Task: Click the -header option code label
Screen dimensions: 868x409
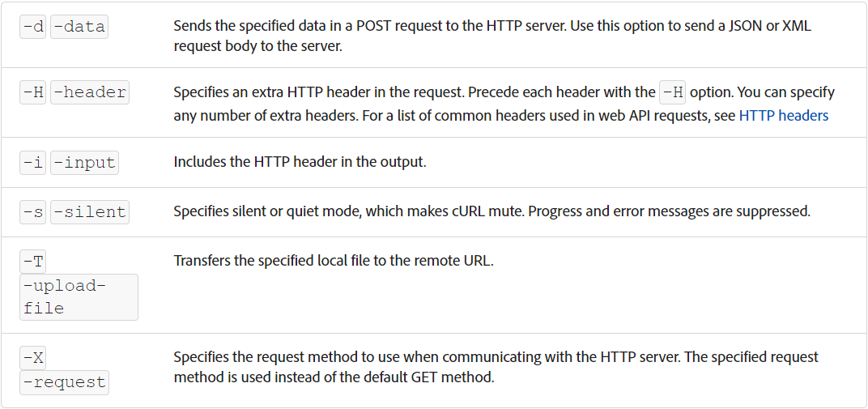Action: [x=90, y=92]
